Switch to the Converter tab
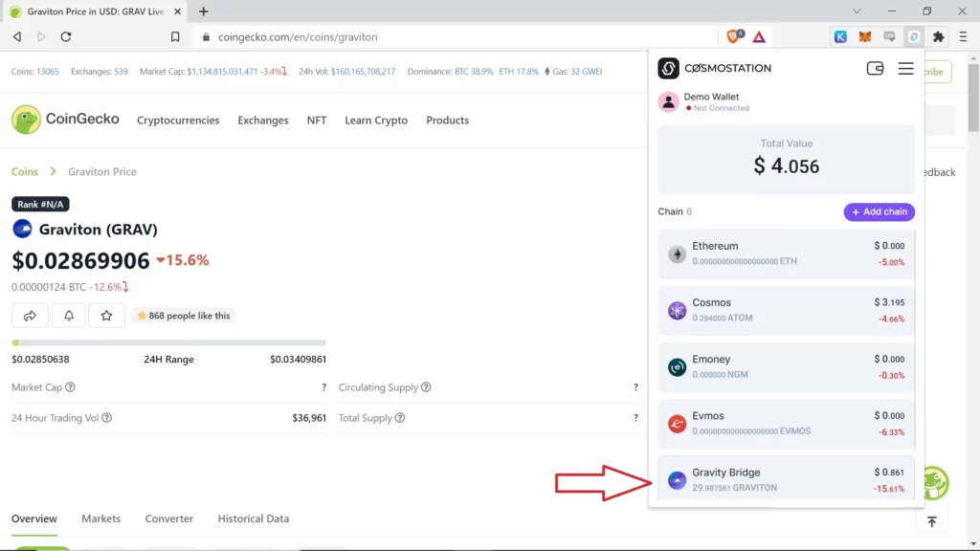This screenshot has height=551, width=980. pyautogui.click(x=168, y=518)
